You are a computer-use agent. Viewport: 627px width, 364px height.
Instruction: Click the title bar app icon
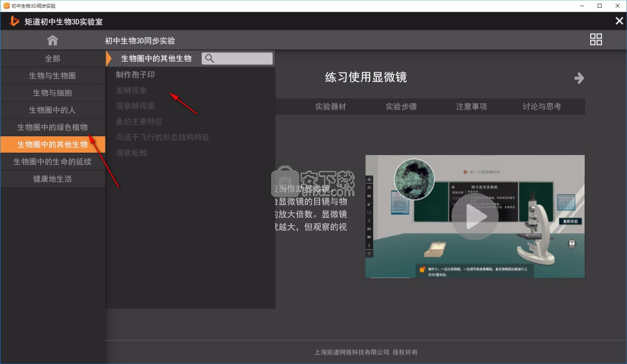tap(6, 6)
